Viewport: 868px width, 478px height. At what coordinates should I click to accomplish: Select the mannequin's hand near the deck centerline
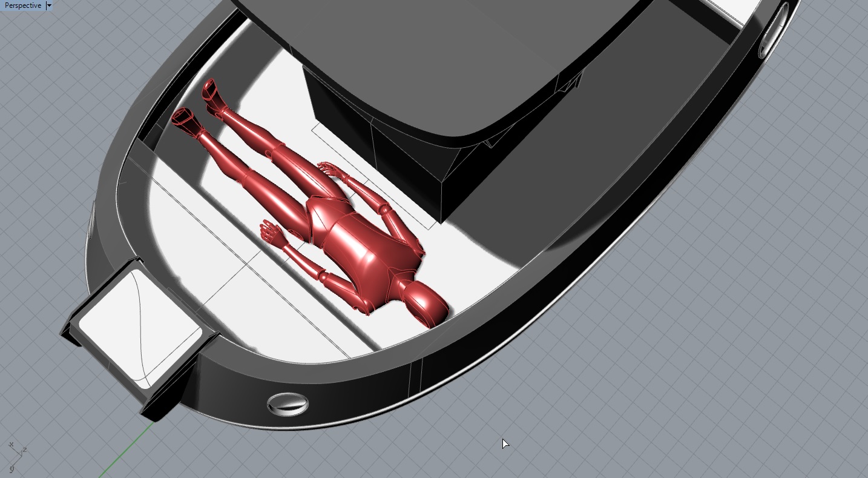[272, 232]
